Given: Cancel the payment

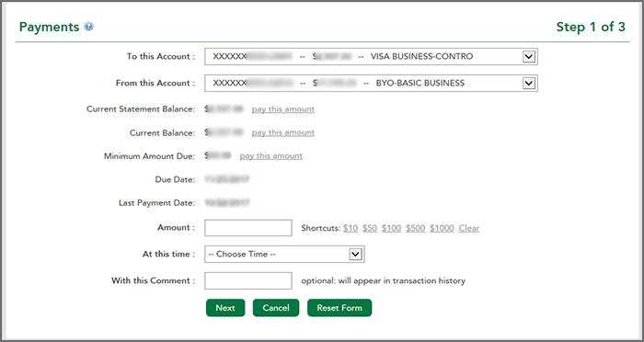Looking at the screenshot, I should 276,308.
